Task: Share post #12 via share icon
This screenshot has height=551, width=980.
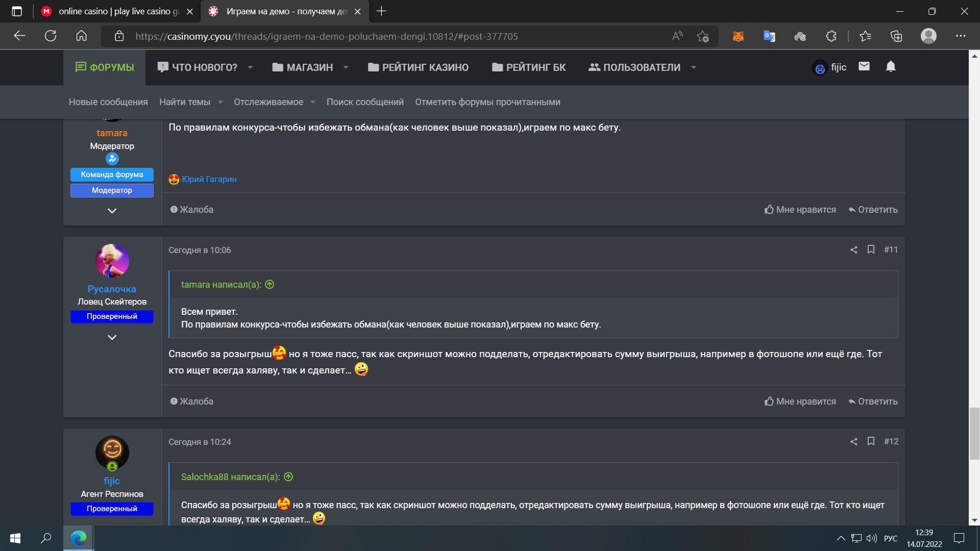Action: [853, 442]
